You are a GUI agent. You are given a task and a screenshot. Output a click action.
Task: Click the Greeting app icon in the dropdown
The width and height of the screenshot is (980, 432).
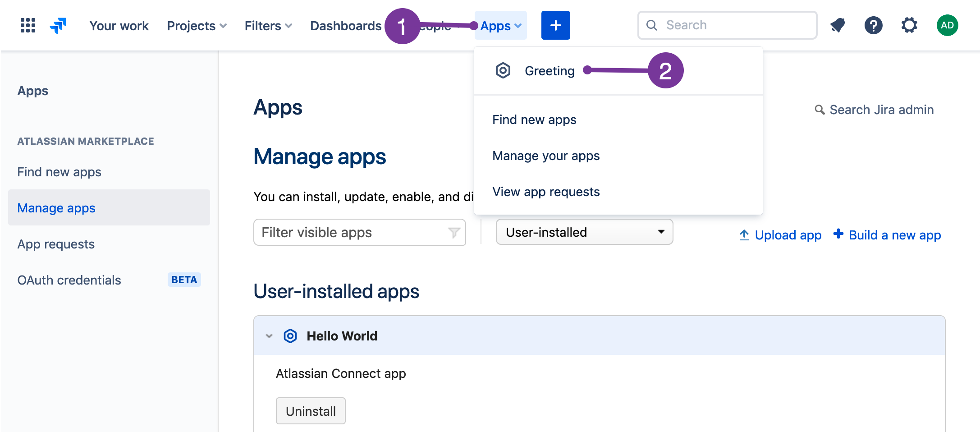click(503, 70)
